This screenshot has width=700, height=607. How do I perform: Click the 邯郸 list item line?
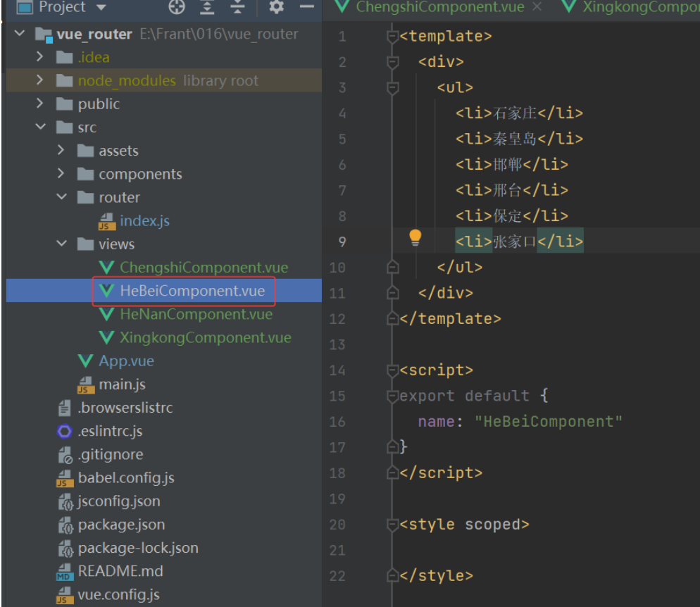[511, 165]
